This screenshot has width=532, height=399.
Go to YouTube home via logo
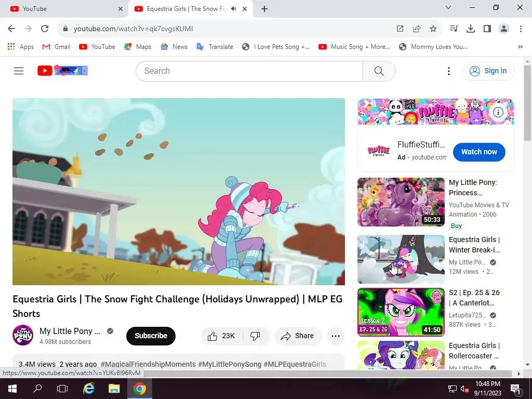click(x=62, y=71)
